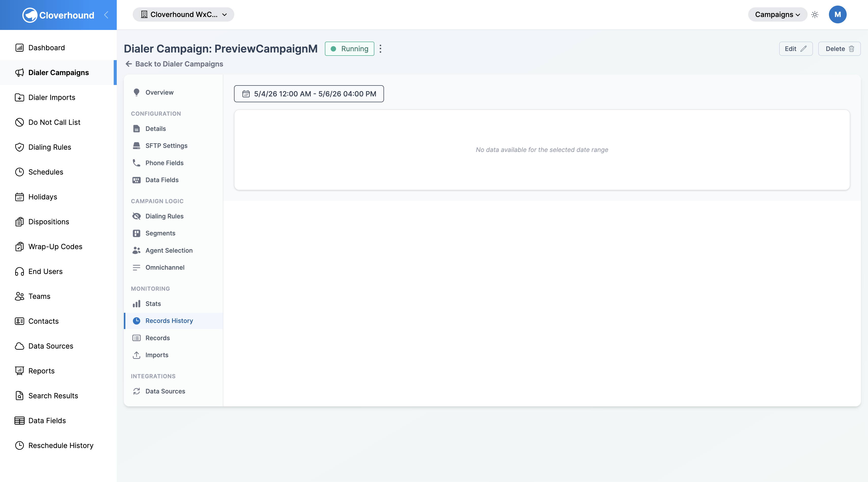Open the Agent Selection tab
This screenshot has width=868, height=482.
tap(174, 251)
